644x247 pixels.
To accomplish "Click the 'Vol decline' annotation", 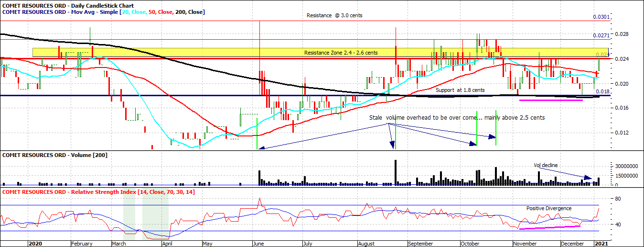I will [x=546, y=165].
